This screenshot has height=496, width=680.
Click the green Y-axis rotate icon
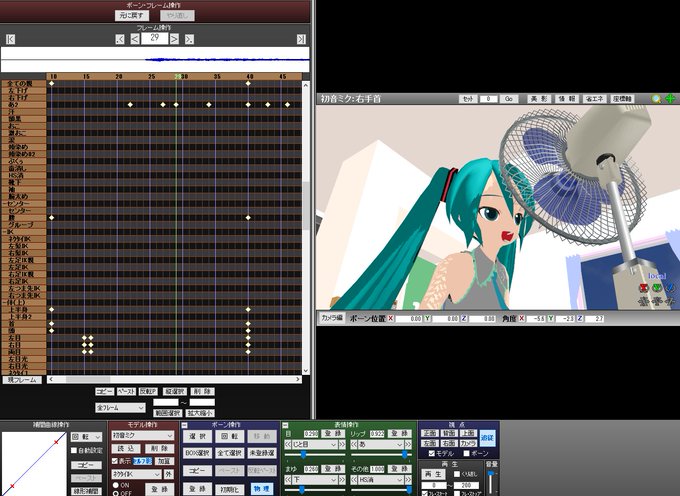[657, 288]
